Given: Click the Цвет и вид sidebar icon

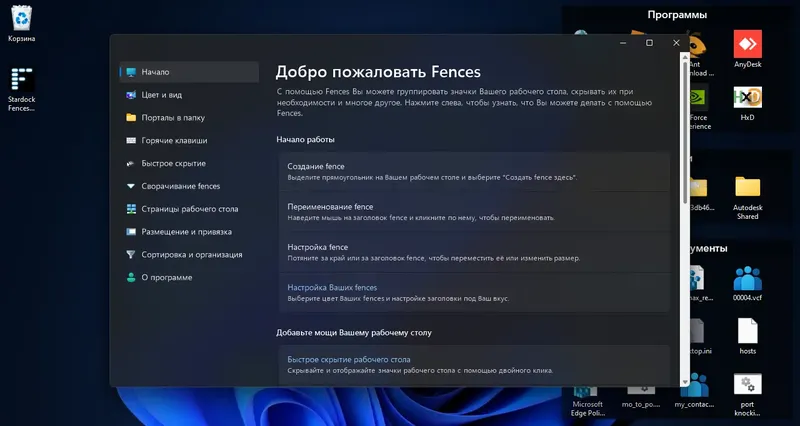Looking at the screenshot, I should coord(131,95).
